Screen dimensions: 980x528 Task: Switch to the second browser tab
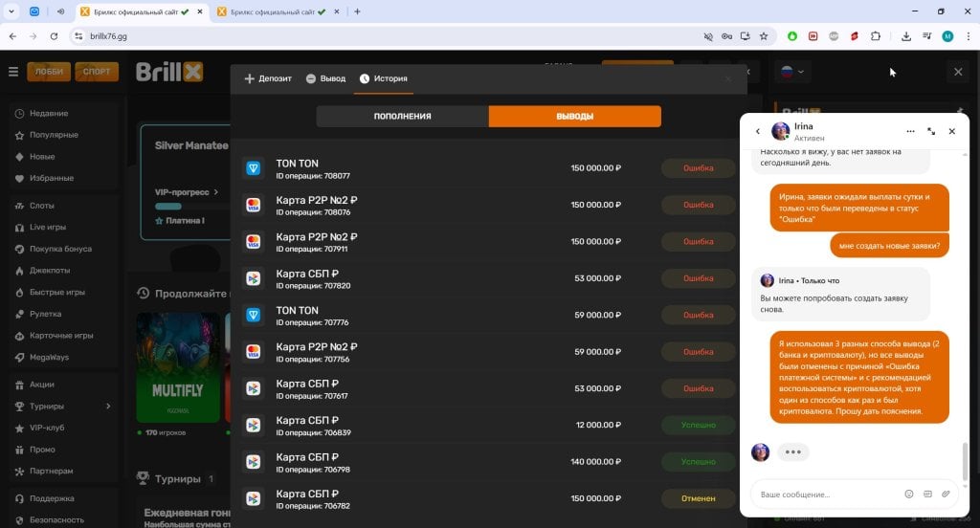click(x=278, y=11)
